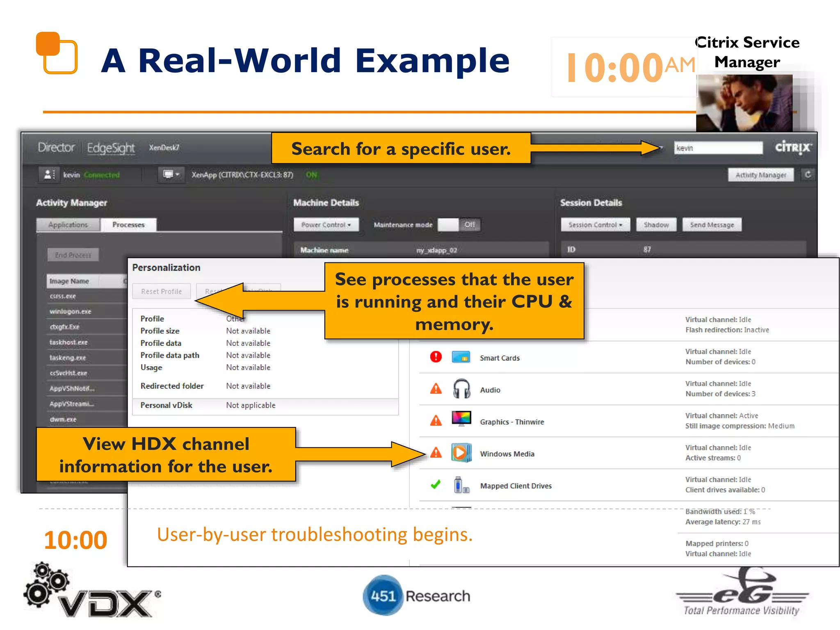The image size is (840, 630).
Task: Click the Windows Media label
Action: (x=507, y=454)
